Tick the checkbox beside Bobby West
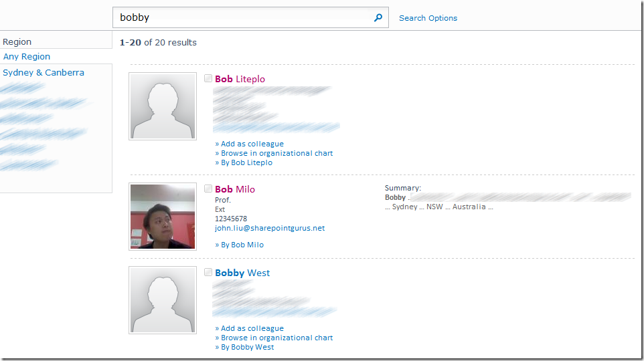Image resolution: width=644 pixels, height=361 pixels. [208, 272]
